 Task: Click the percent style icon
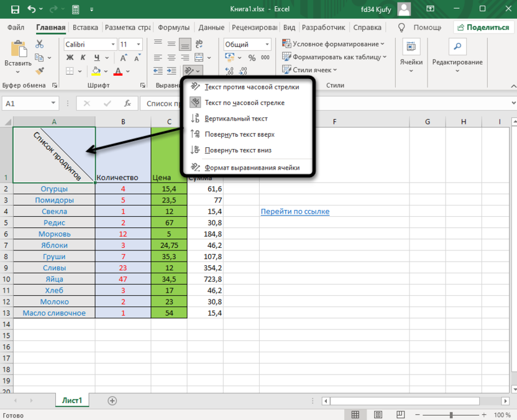pyautogui.click(x=252, y=58)
